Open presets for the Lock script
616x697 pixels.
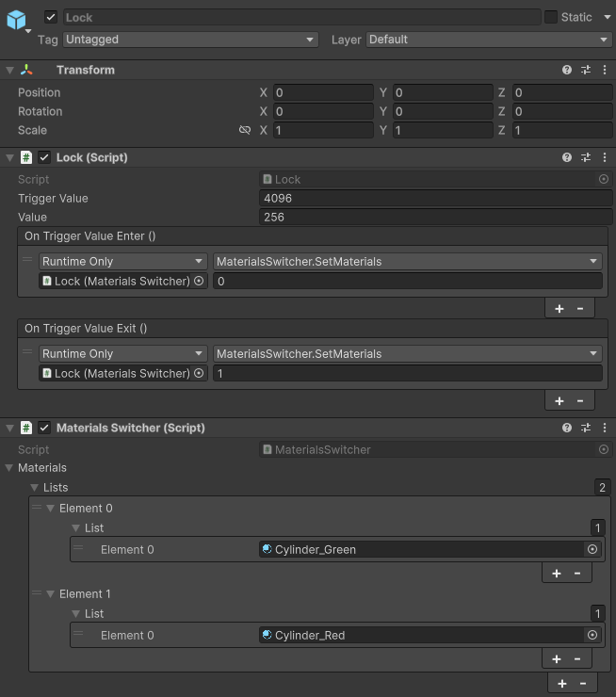click(x=586, y=158)
